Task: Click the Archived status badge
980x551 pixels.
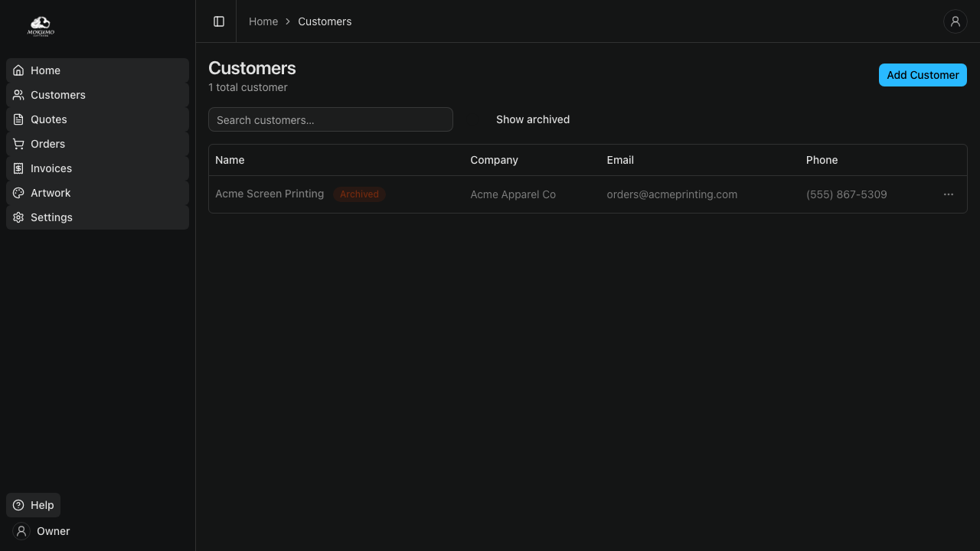Action: click(359, 194)
